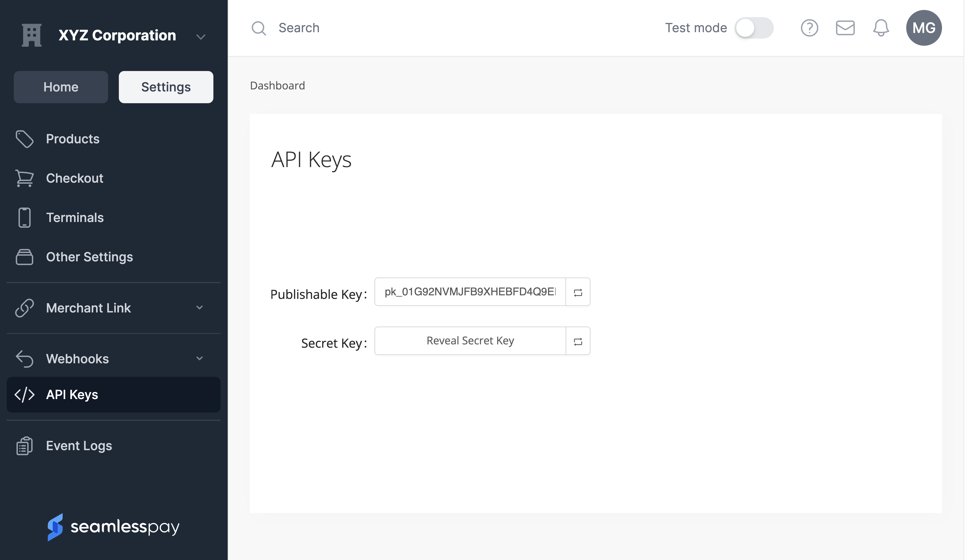Image resolution: width=965 pixels, height=560 pixels.
Task: Open Event Logs in the sidebar
Action: coord(78,446)
